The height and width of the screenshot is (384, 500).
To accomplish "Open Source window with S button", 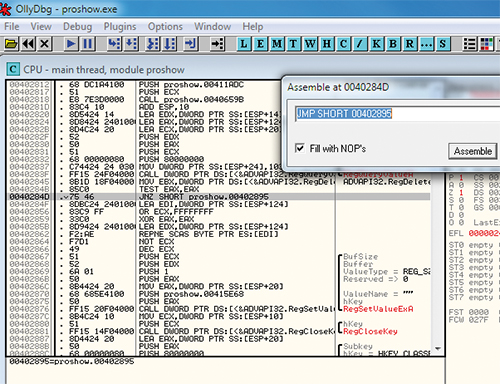I will point(443,44).
